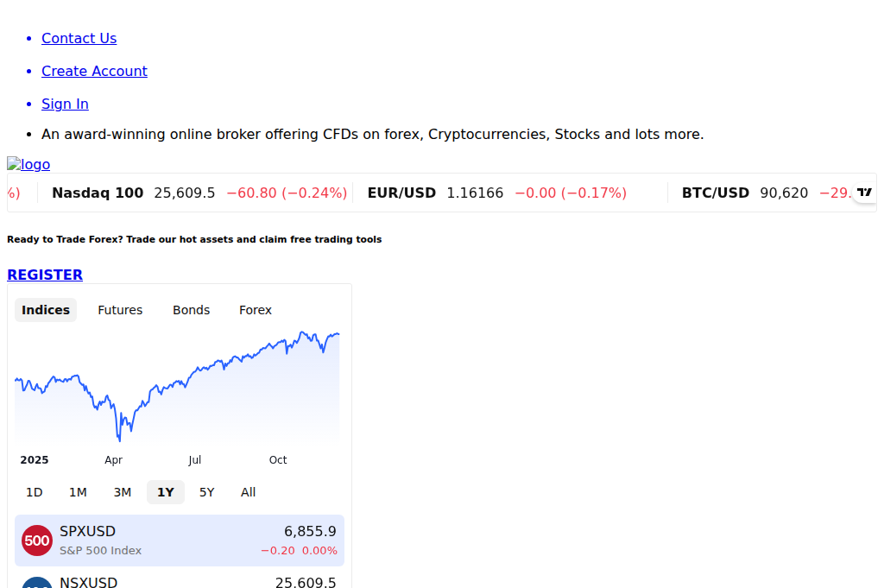Switch to the Bonds tab
The height and width of the screenshot is (588, 884).
191,310
